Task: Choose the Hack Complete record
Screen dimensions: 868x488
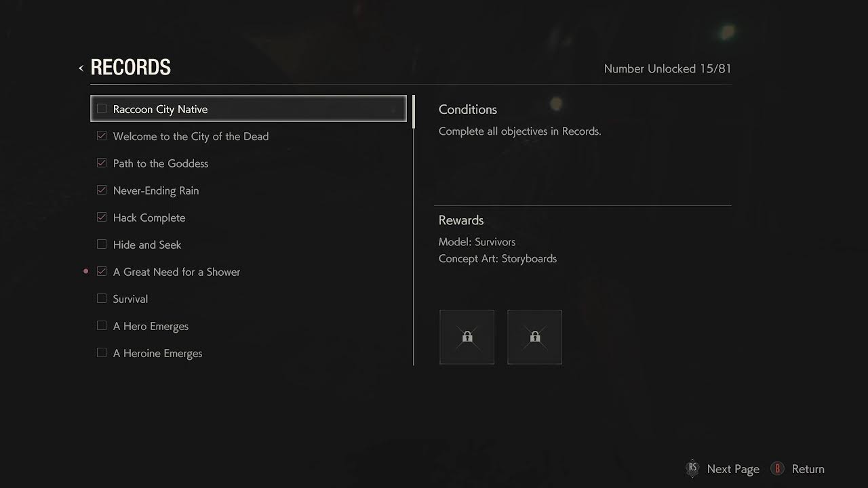Action: pos(248,218)
